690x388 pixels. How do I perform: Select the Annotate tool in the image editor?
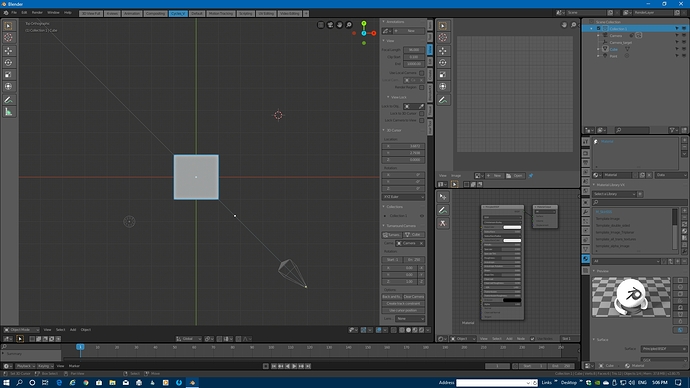(443, 100)
